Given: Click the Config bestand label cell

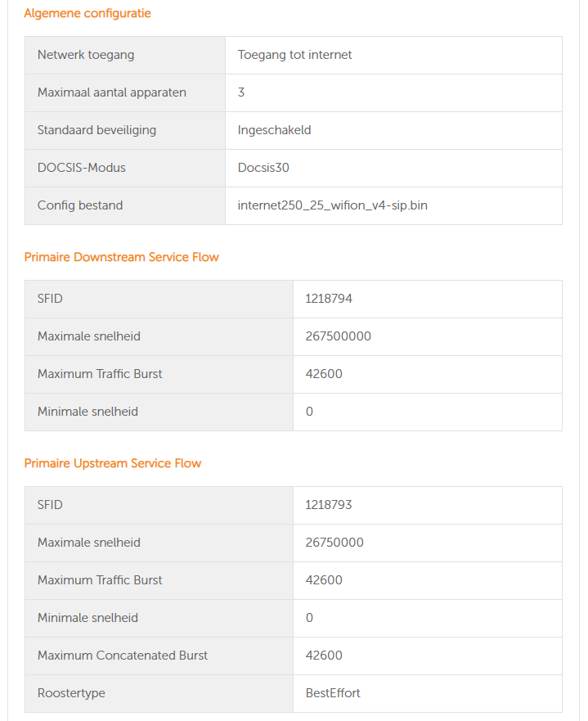Looking at the screenshot, I should (125, 205).
